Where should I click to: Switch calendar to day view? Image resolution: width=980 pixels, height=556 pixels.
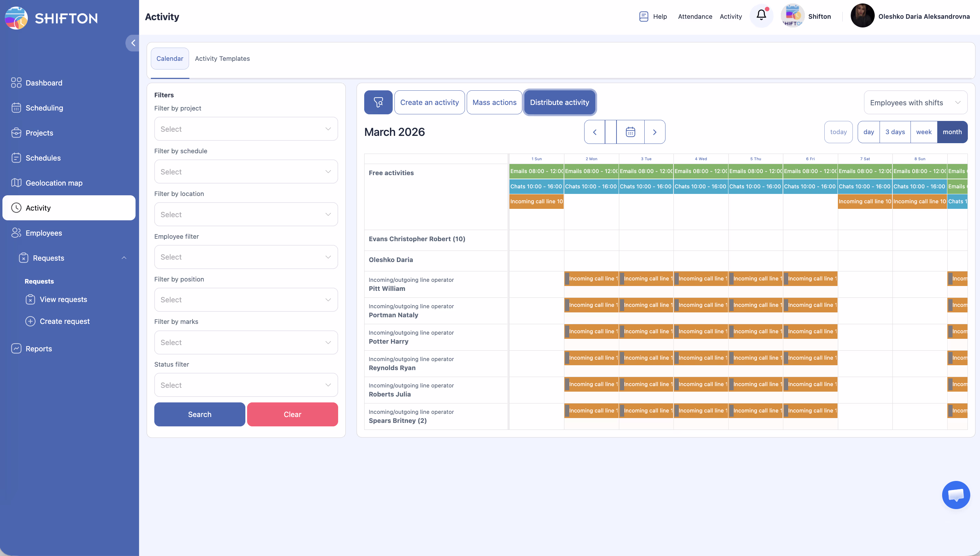point(868,132)
